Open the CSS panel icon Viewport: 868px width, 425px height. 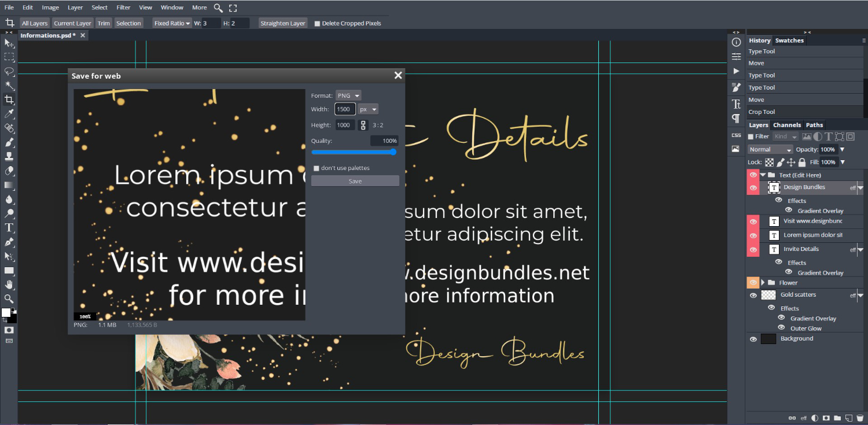pos(736,135)
